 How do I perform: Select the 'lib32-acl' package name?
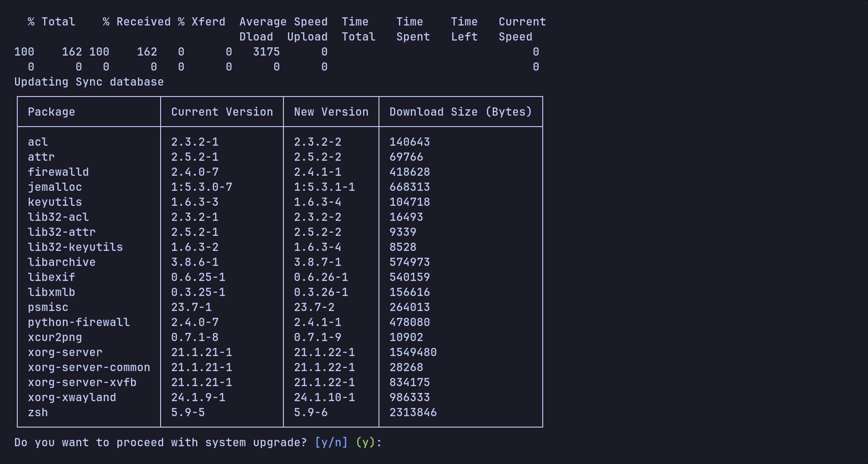coord(58,217)
